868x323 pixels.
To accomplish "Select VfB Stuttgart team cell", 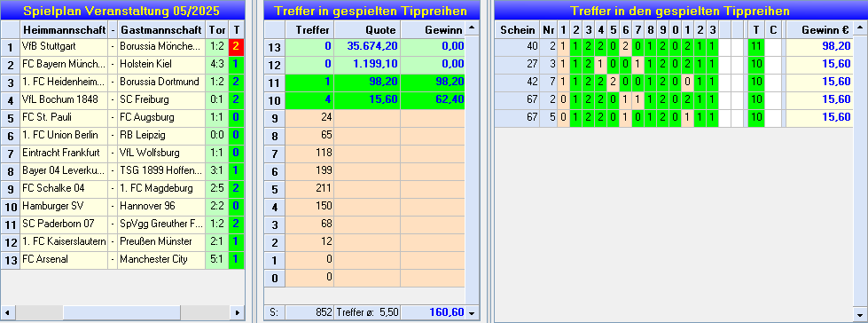I will coord(64,47).
